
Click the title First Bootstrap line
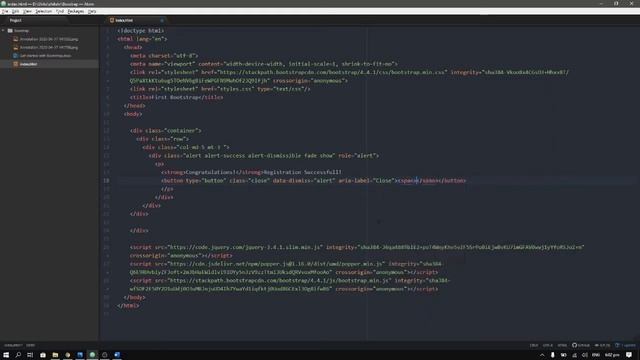pos(176,97)
